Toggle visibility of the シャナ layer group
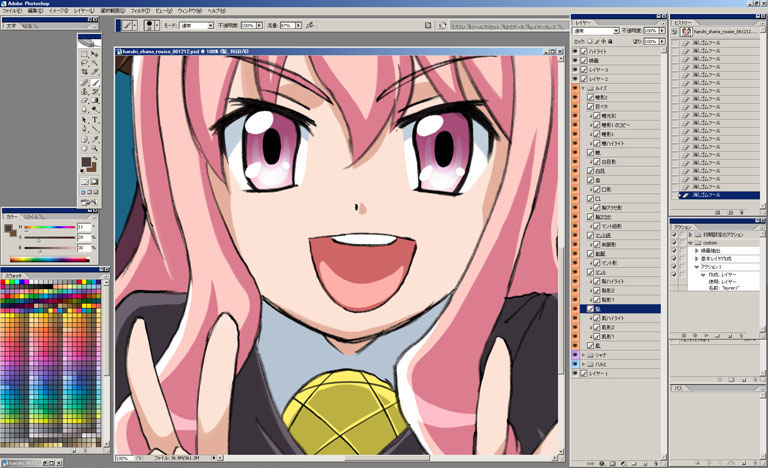768x468 pixels. [576, 355]
